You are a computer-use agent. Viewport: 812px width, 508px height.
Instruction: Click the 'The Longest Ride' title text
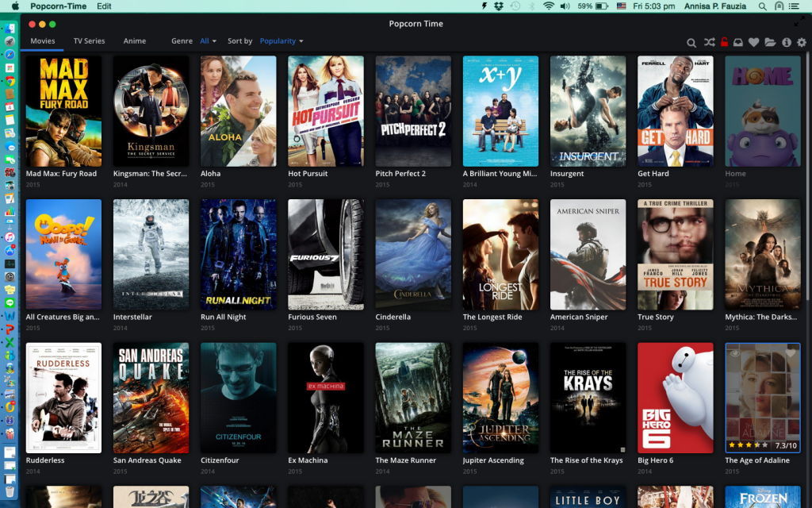[x=492, y=317]
